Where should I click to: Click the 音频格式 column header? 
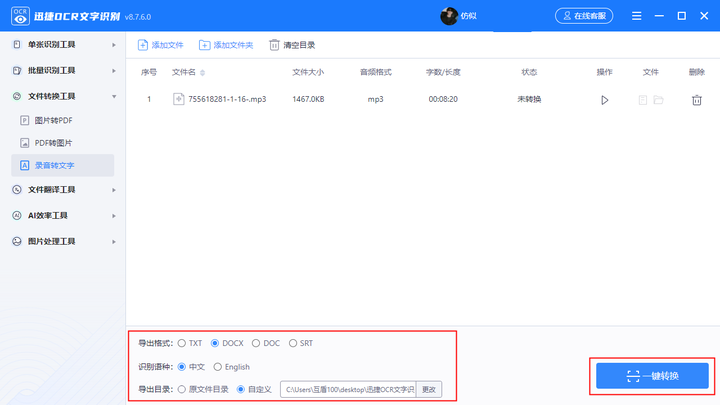point(376,72)
